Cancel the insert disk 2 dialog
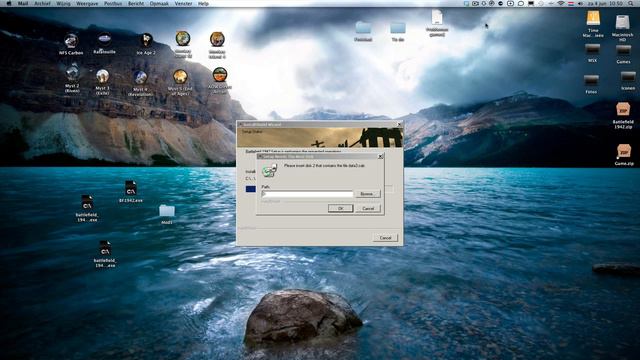Image resolution: width=640 pixels, height=360 pixels. (x=368, y=208)
